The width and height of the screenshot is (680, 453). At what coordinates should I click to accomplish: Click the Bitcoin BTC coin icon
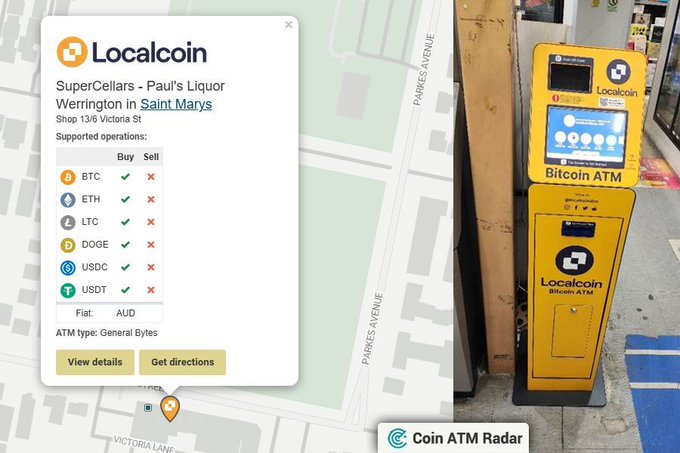(68, 177)
